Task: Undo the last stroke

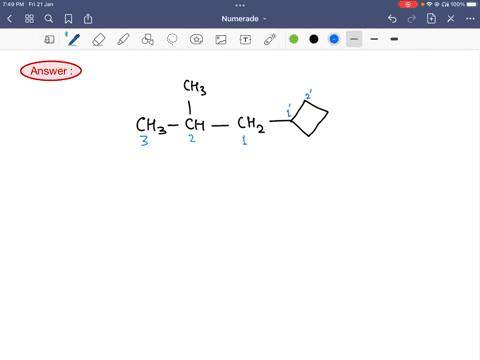Action: [x=392, y=19]
